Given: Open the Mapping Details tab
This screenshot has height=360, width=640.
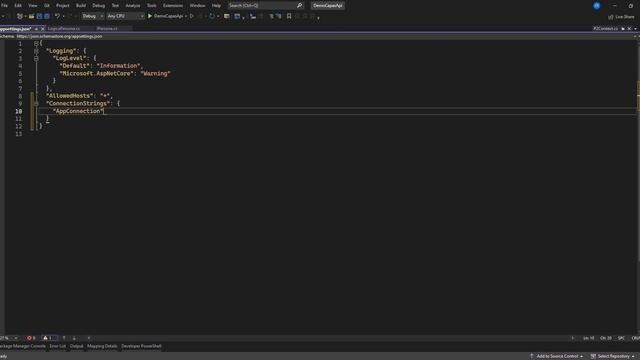Looking at the screenshot, I should tap(102, 346).
